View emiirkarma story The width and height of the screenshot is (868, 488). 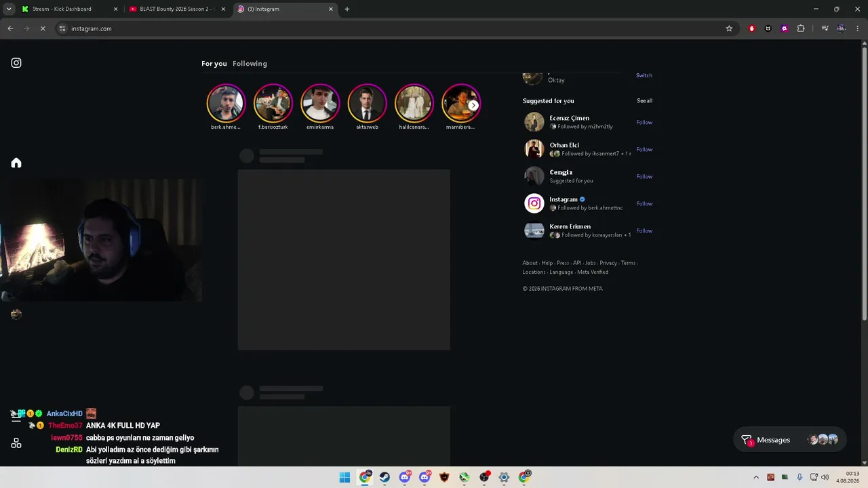[x=320, y=103]
